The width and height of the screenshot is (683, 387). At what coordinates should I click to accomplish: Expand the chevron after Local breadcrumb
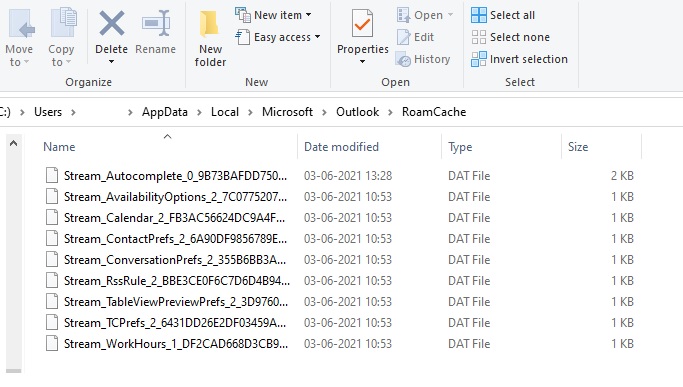tap(250, 112)
